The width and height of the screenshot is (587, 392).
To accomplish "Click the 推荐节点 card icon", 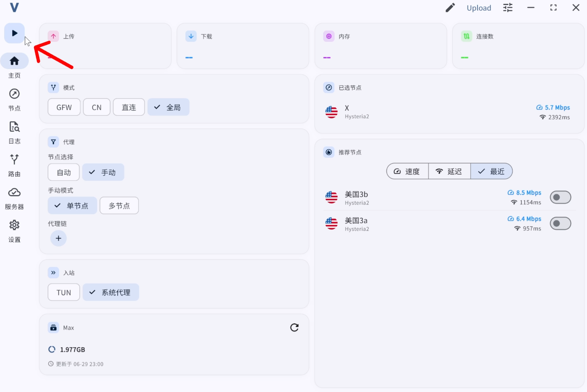I will pyautogui.click(x=329, y=152).
